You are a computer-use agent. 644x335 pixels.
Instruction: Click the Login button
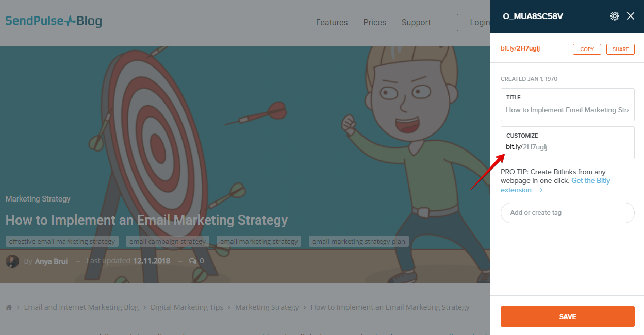[473, 23]
